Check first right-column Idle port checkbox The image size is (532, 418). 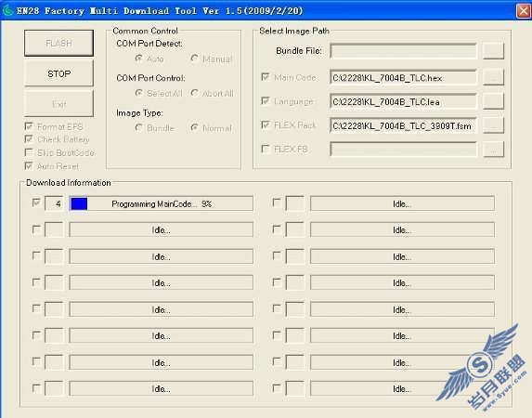pos(277,202)
